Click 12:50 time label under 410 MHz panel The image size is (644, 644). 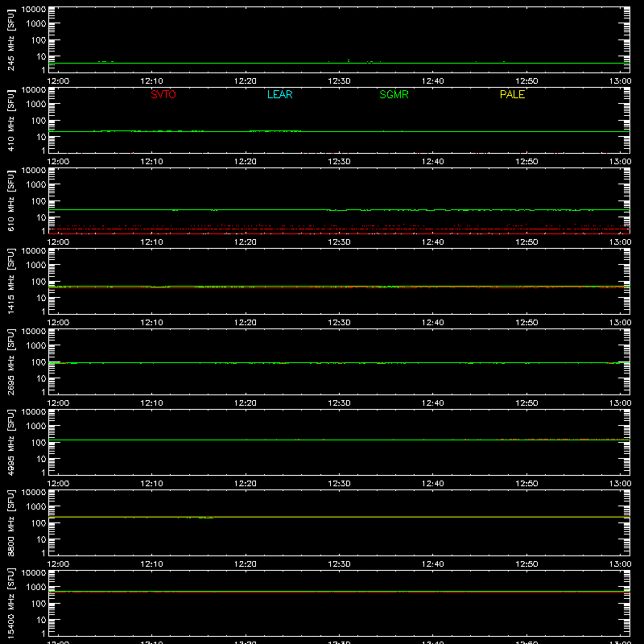(526, 162)
